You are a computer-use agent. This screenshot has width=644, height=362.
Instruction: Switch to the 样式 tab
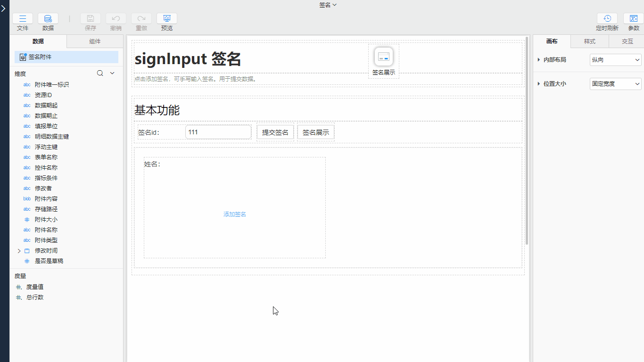589,41
